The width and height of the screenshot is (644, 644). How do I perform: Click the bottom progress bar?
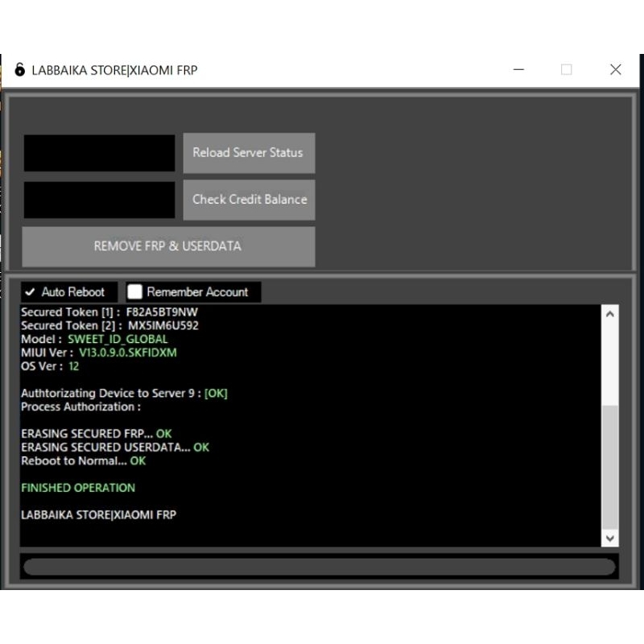click(319, 567)
